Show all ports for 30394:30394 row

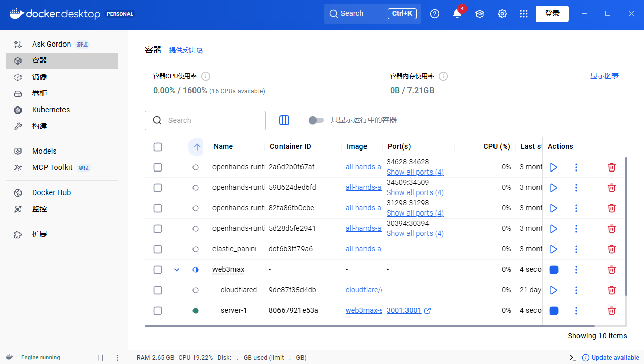pos(415,233)
